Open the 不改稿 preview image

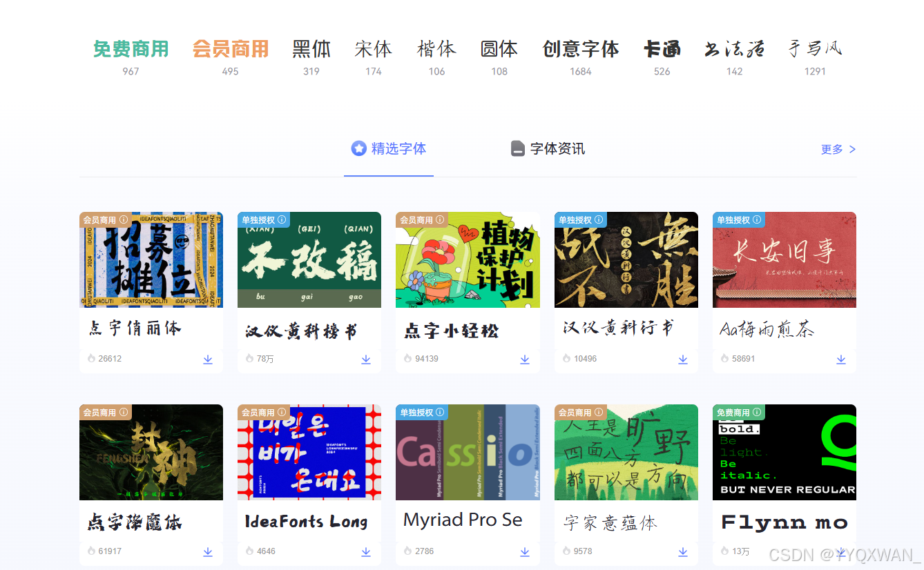click(x=309, y=259)
